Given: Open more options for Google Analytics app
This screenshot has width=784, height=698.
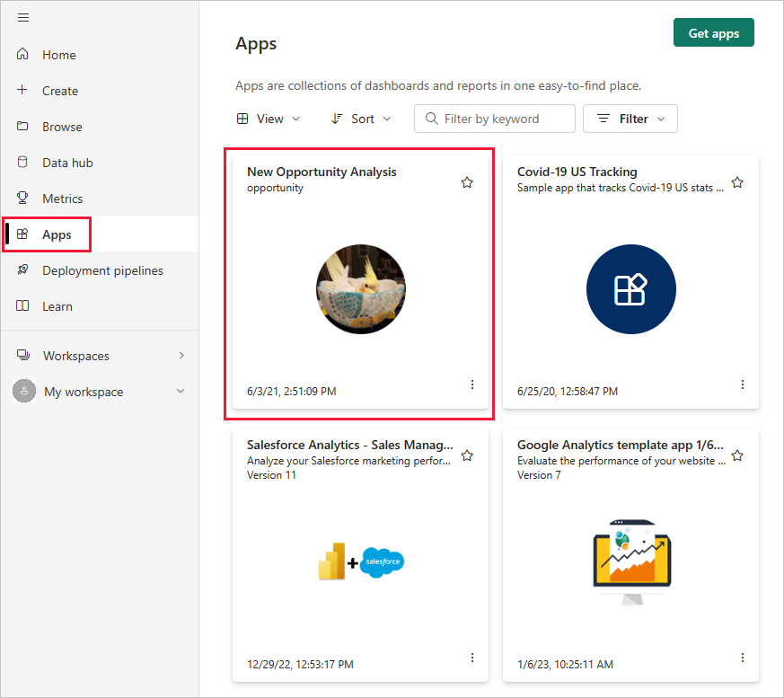Looking at the screenshot, I should click(x=743, y=658).
